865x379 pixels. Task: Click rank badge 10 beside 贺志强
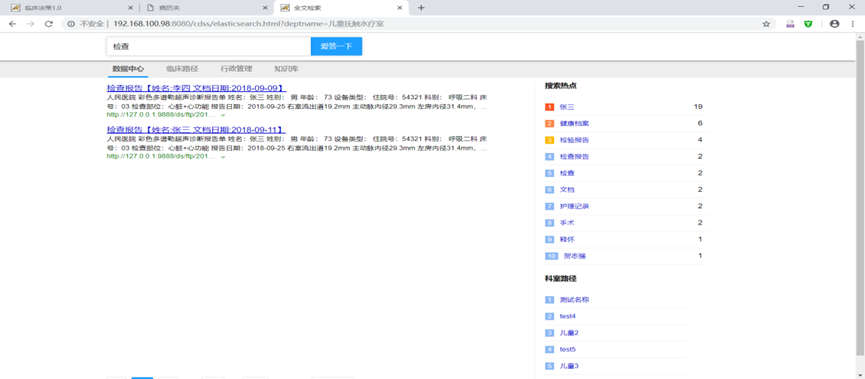coord(552,256)
